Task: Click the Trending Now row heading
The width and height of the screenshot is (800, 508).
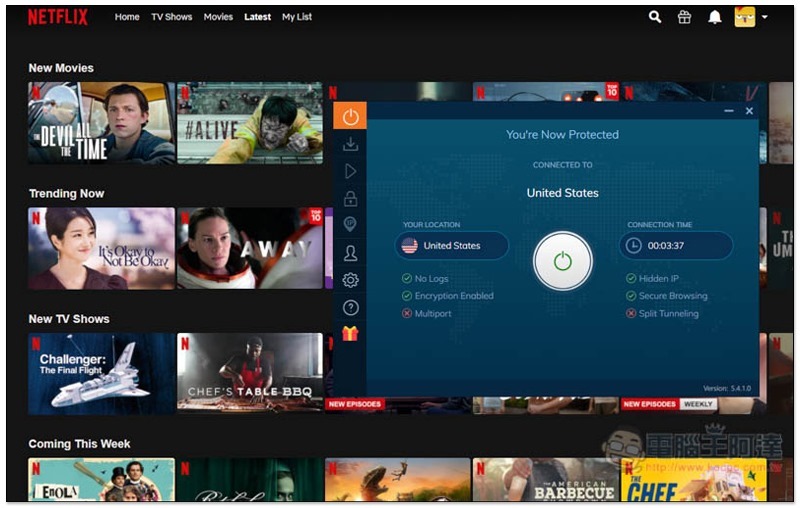Action: [x=66, y=193]
